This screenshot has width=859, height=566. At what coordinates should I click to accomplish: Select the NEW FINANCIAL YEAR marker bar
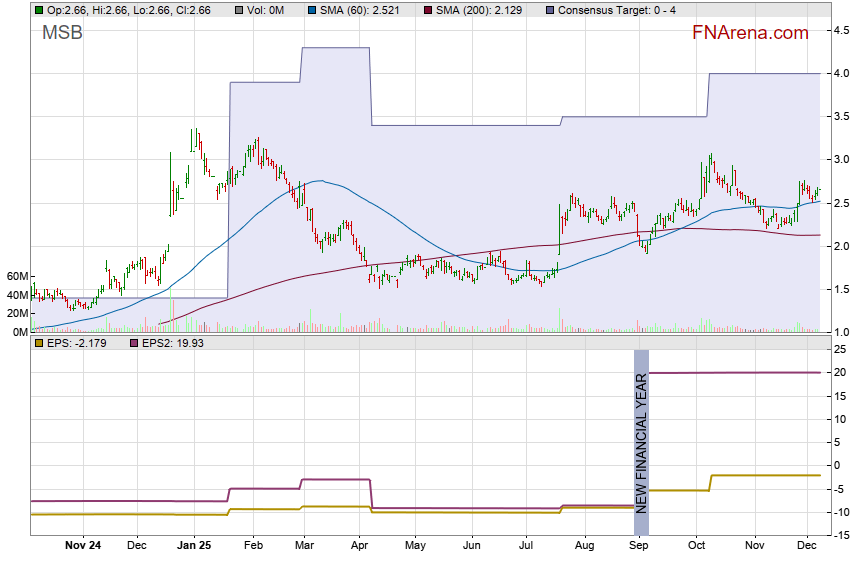pos(641,442)
